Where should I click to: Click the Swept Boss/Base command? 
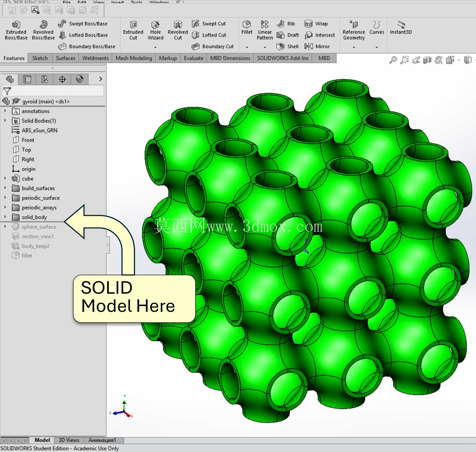[x=83, y=24]
